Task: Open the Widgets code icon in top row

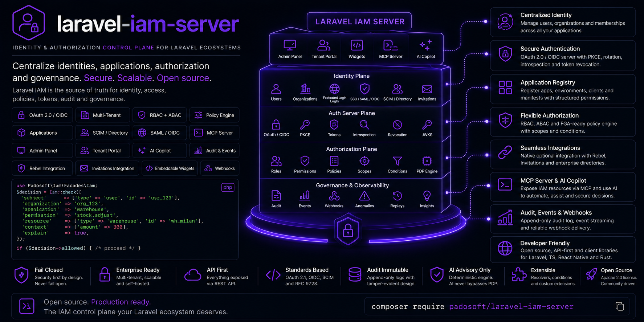Action: pyautogui.click(x=357, y=45)
